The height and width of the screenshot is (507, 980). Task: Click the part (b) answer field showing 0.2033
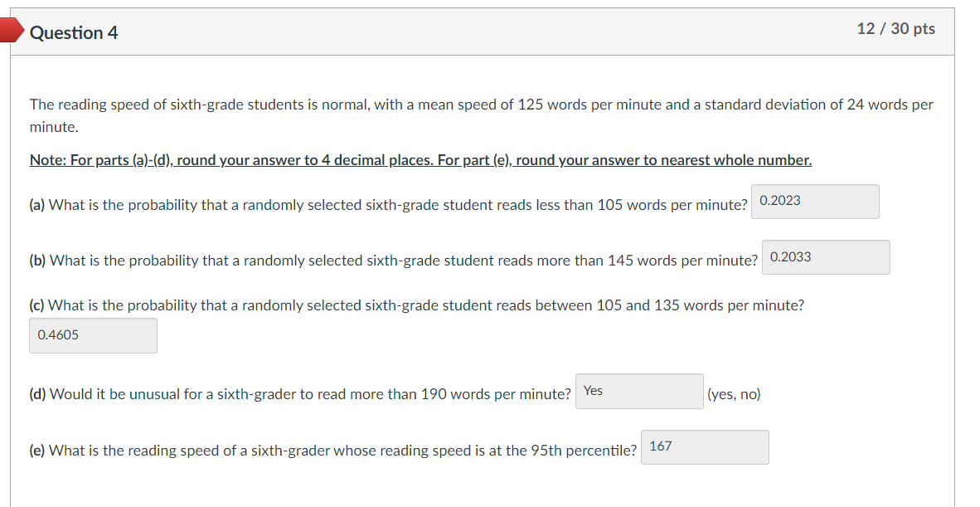coord(825,257)
